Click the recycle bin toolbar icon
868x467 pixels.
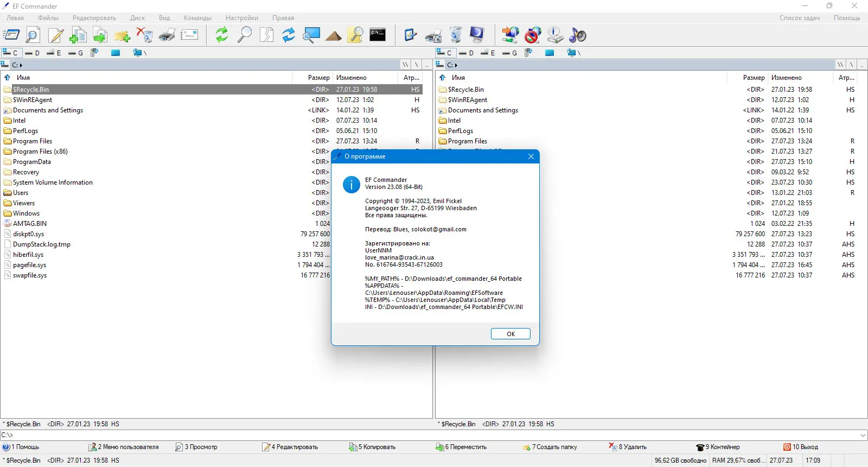pos(456,35)
